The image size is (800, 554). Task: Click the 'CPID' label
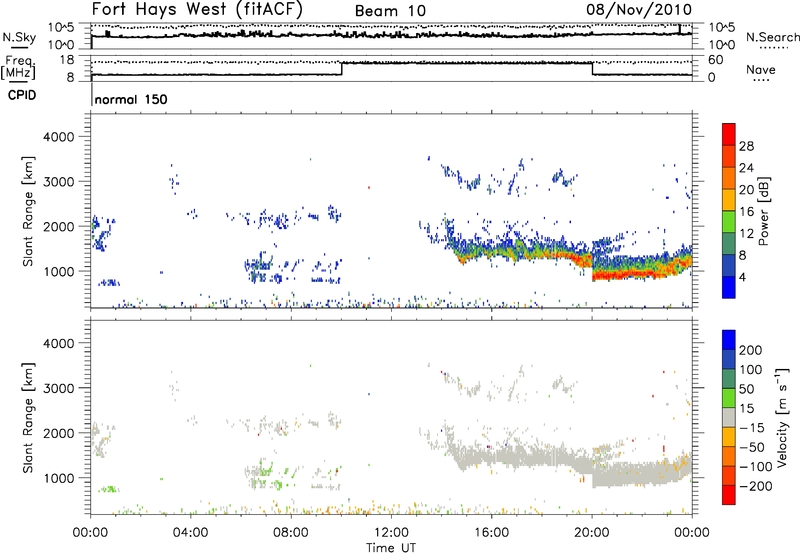pyautogui.click(x=22, y=95)
